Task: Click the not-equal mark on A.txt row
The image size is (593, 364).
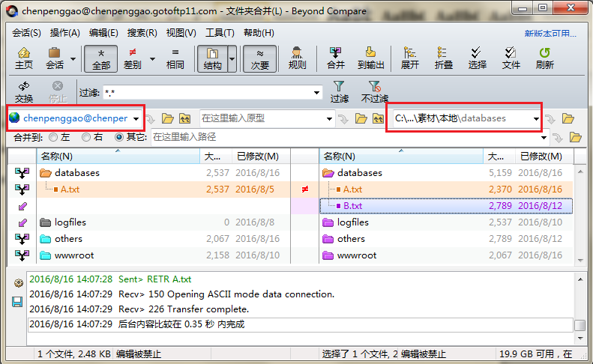Action: point(305,189)
